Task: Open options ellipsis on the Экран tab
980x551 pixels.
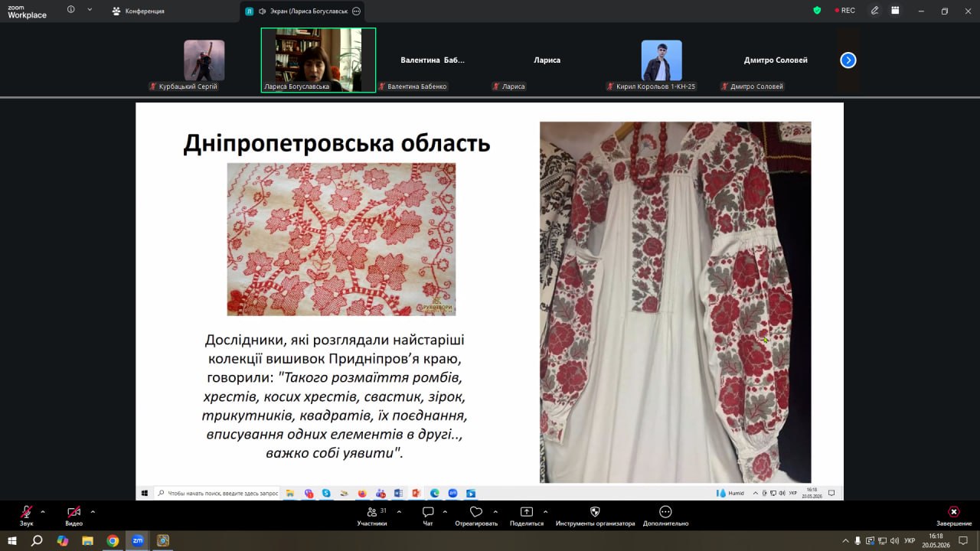Action: [x=356, y=11]
